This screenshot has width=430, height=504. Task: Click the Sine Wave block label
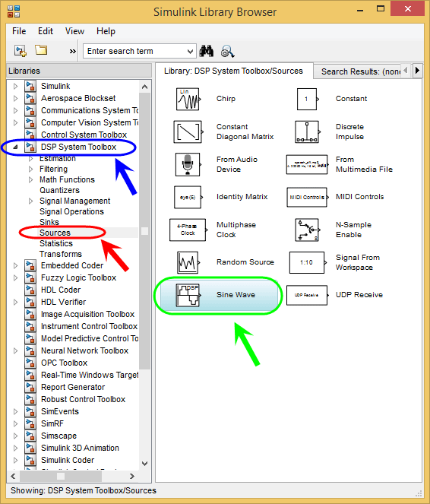[x=236, y=295]
